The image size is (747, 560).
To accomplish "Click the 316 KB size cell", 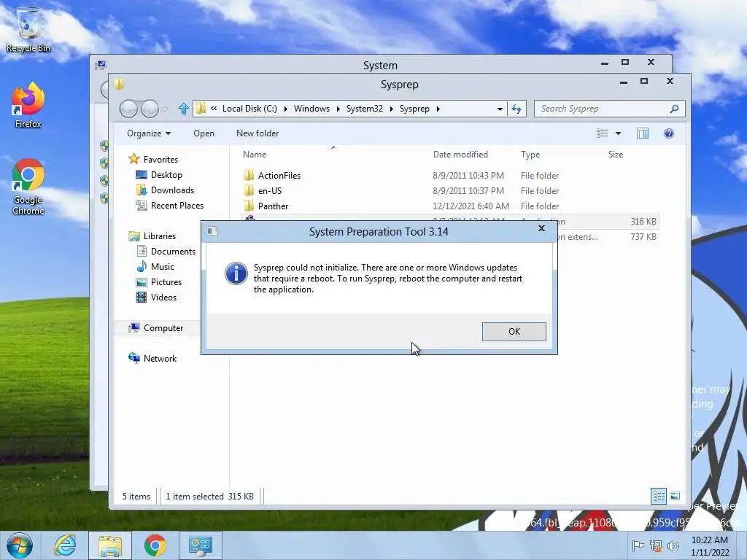I will 643,222.
